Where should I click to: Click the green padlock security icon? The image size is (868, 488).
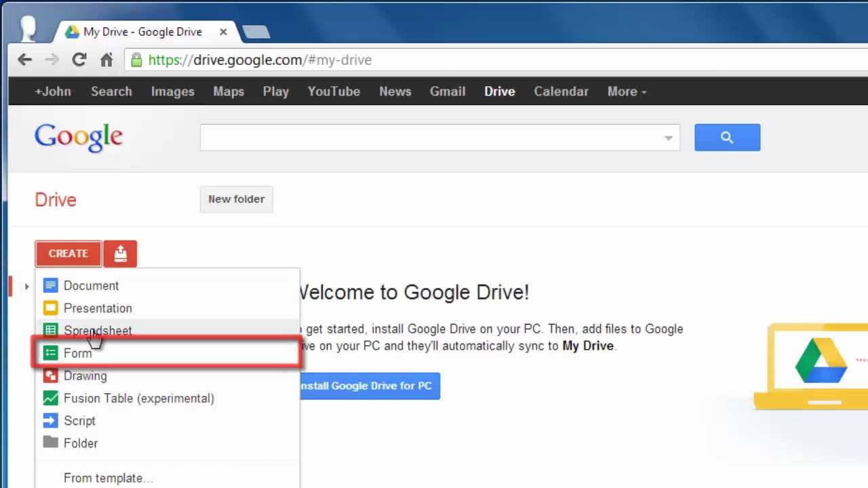[x=136, y=60]
